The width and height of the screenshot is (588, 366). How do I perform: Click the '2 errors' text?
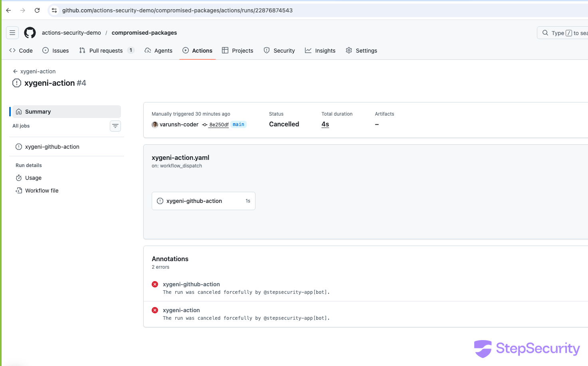pyautogui.click(x=160, y=267)
